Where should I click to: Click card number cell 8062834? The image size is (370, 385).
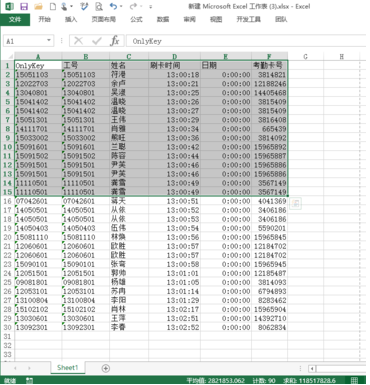(x=269, y=327)
